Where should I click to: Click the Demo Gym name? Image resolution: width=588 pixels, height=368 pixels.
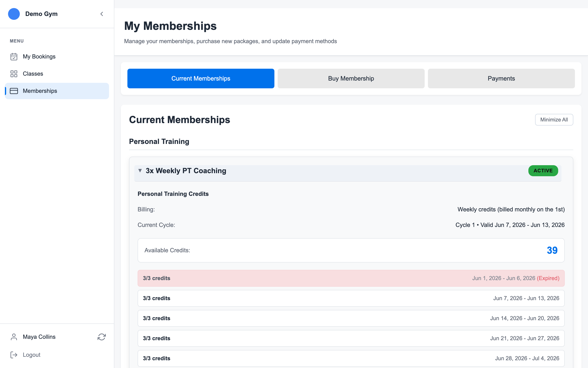[x=41, y=14]
